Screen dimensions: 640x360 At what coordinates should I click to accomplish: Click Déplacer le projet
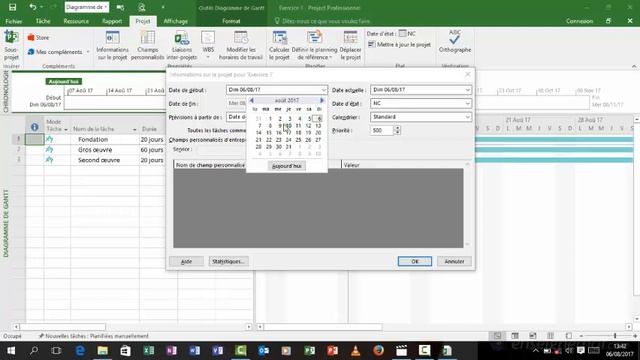350,45
